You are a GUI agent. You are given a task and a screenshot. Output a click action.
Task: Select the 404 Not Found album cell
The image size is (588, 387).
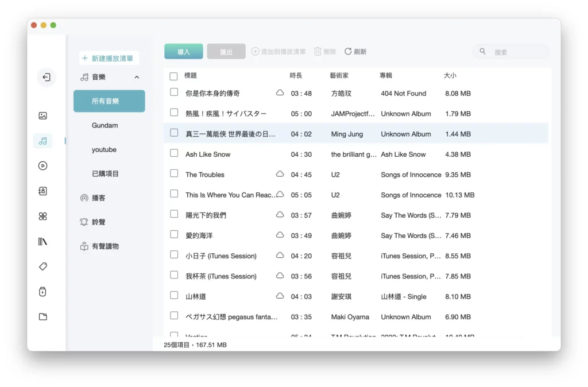[x=404, y=94]
